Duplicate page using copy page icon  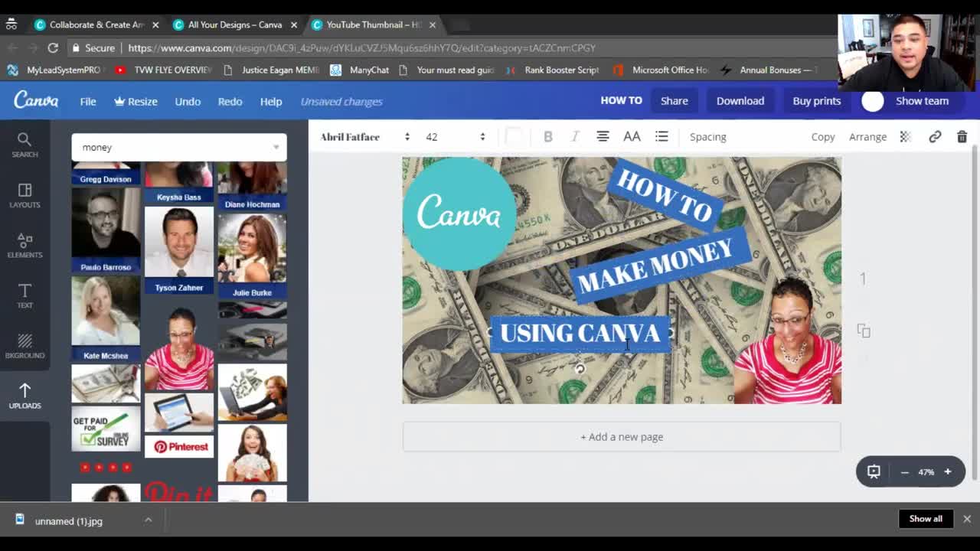[x=864, y=331]
